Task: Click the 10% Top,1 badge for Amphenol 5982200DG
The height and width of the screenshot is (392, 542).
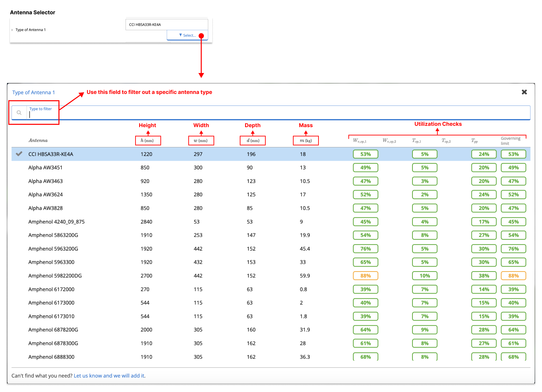Action: click(425, 275)
